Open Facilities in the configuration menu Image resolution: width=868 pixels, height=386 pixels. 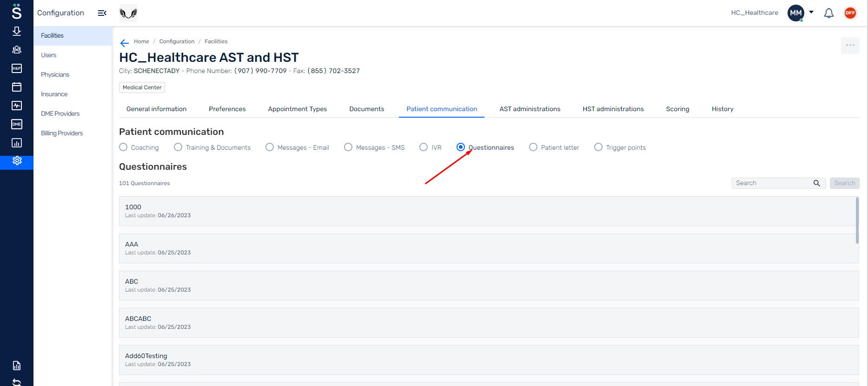coord(73,36)
